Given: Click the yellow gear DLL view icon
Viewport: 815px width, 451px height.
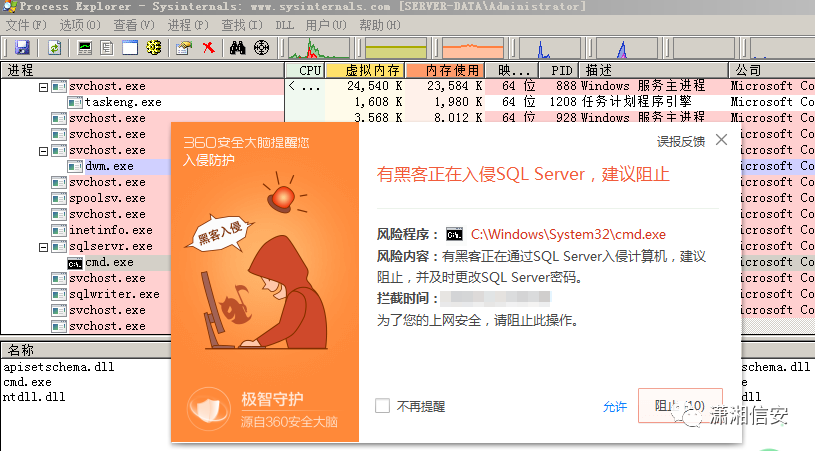Looking at the screenshot, I should [154, 48].
